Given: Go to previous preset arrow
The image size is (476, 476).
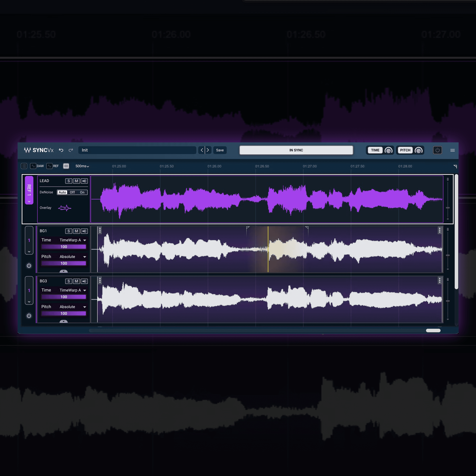Looking at the screenshot, I should 202,150.
